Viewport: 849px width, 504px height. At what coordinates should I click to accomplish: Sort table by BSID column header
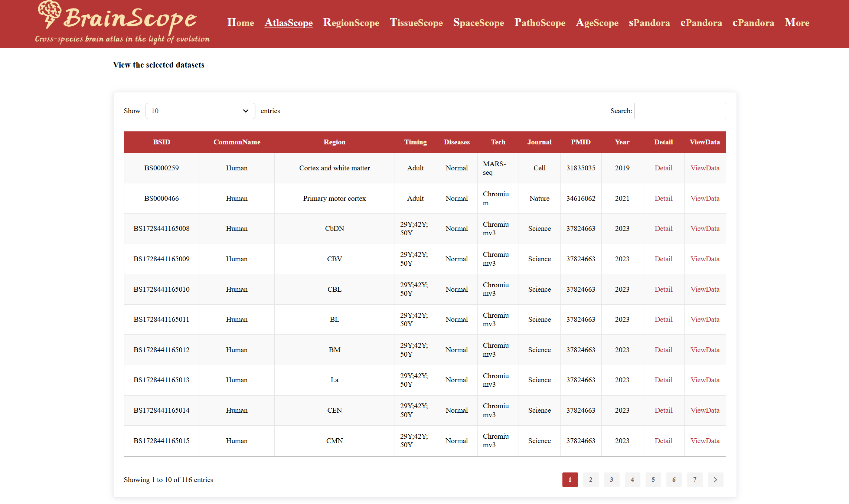(161, 142)
